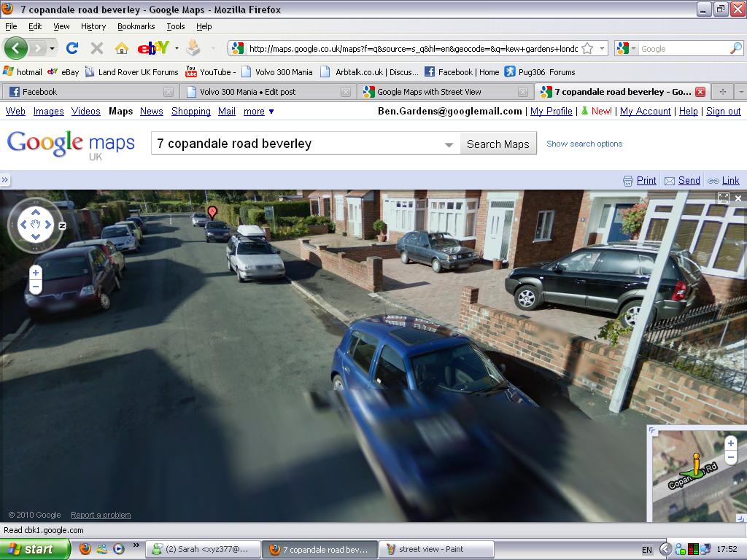This screenshot has width=747, height=560.
Task: Click the Firefox back navigation button
Action: pyautogui.click(x=15, y=49)
